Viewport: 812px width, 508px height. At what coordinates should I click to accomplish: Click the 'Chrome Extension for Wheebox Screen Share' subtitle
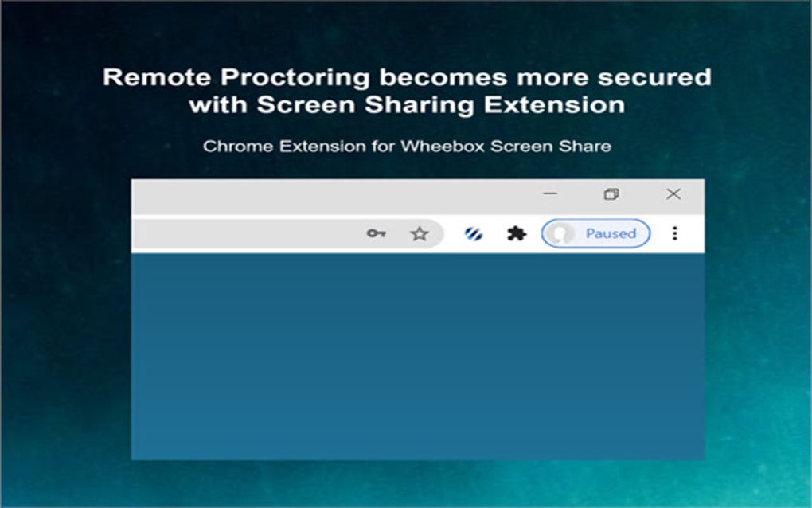[x=407, y=147]
